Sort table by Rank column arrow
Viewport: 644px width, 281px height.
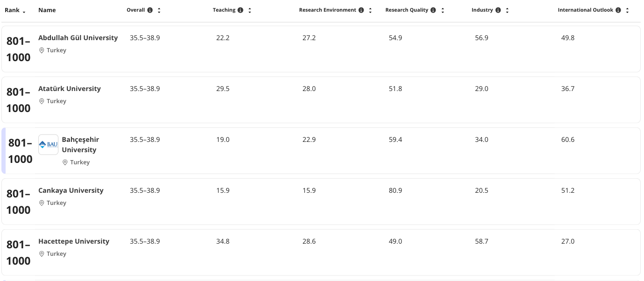coord(24,11)
